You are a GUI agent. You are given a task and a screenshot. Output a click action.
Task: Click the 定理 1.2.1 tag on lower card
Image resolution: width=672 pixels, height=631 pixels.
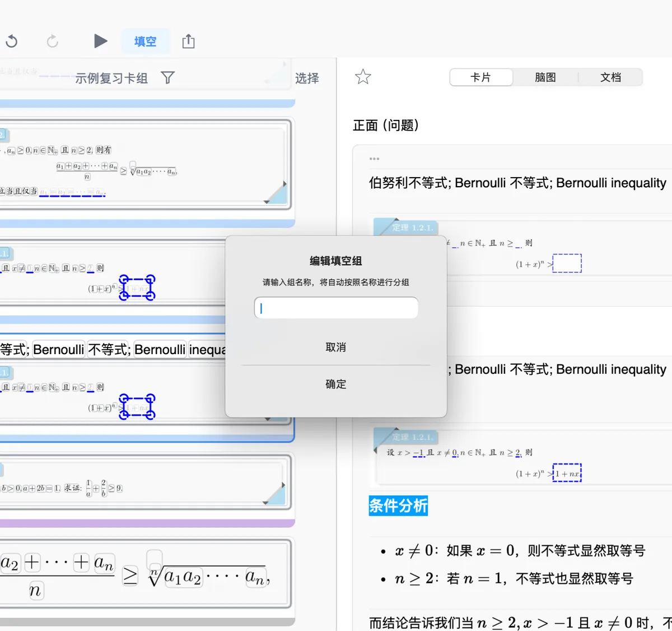tap(413, 437)
